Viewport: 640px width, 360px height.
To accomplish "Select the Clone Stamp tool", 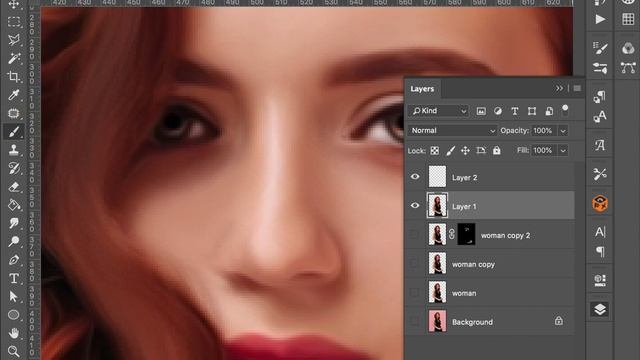I will point(14,149).
